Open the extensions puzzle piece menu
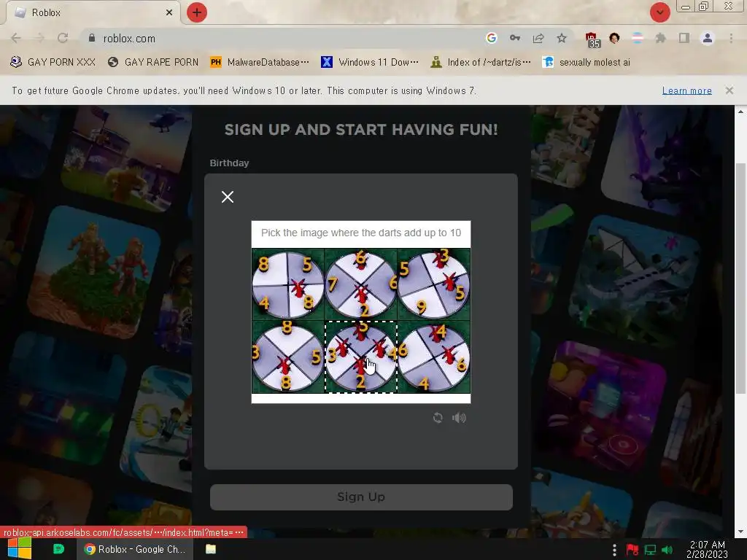The image size is (747, 560). pos(660,38)
